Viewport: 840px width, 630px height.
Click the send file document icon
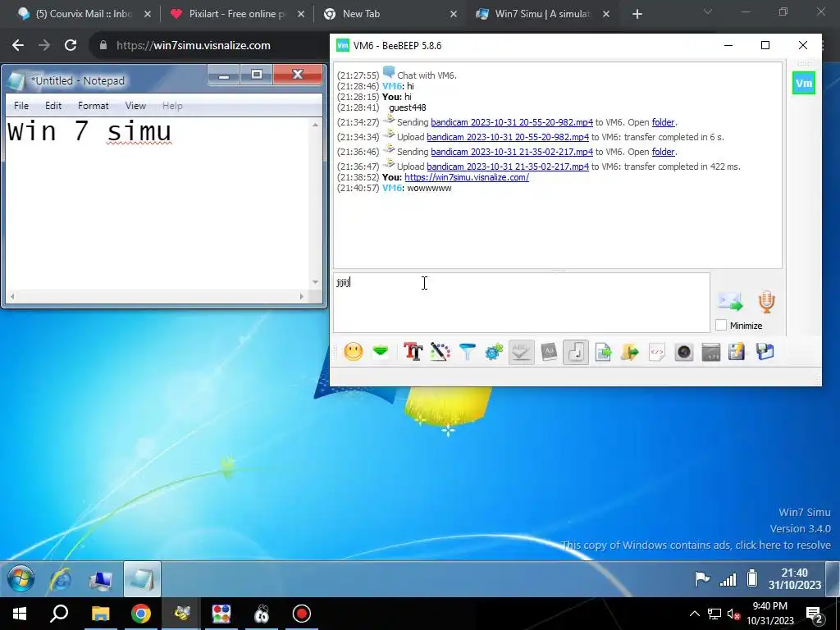tap(603, 352)
